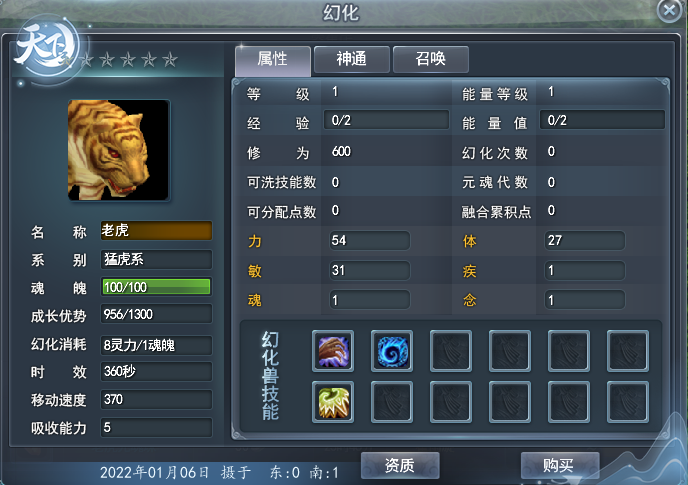Select the claw attack skill icon
688x485 pixels.
click(x=333, y=351)
